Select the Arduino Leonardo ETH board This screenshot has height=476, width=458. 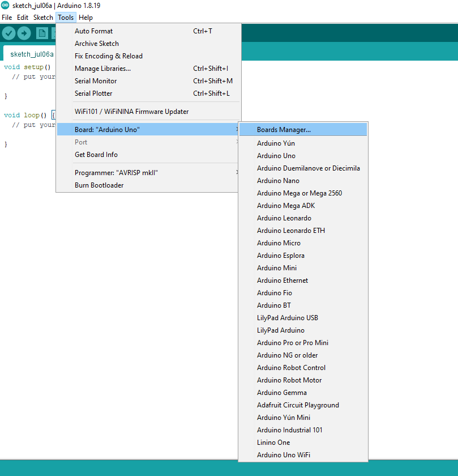(303, 231)
